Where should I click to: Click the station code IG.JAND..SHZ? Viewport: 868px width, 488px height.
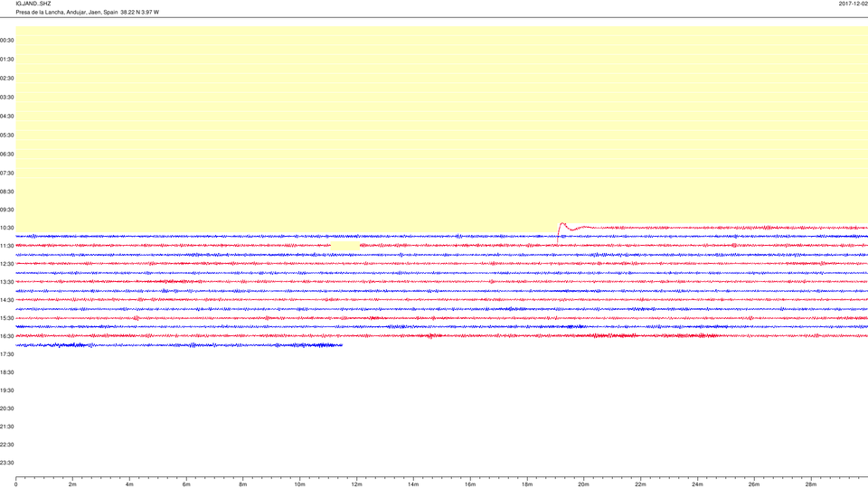(x=33, y=4)
